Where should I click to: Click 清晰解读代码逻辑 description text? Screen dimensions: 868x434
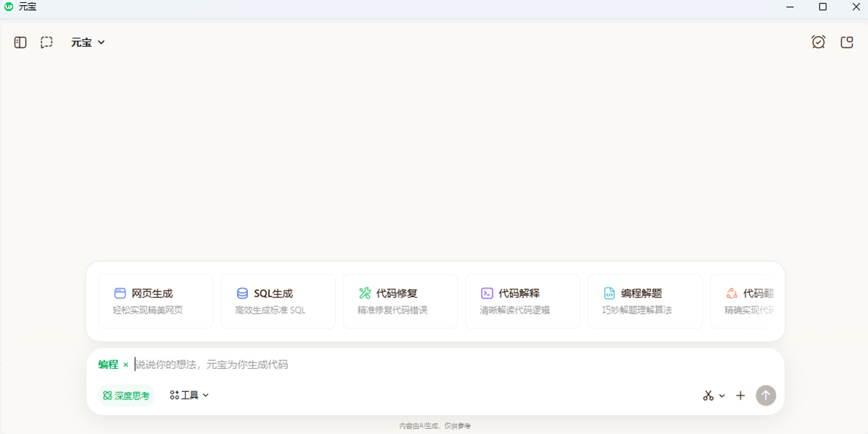pyautogui.click(x=514, y=310)
